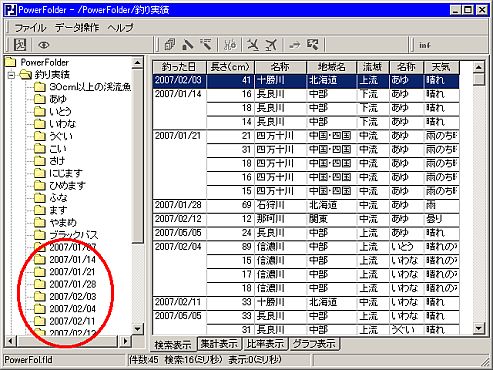Open the データ操作 menu
Viewport: 493px width, 370px height.
pos(77,27)
